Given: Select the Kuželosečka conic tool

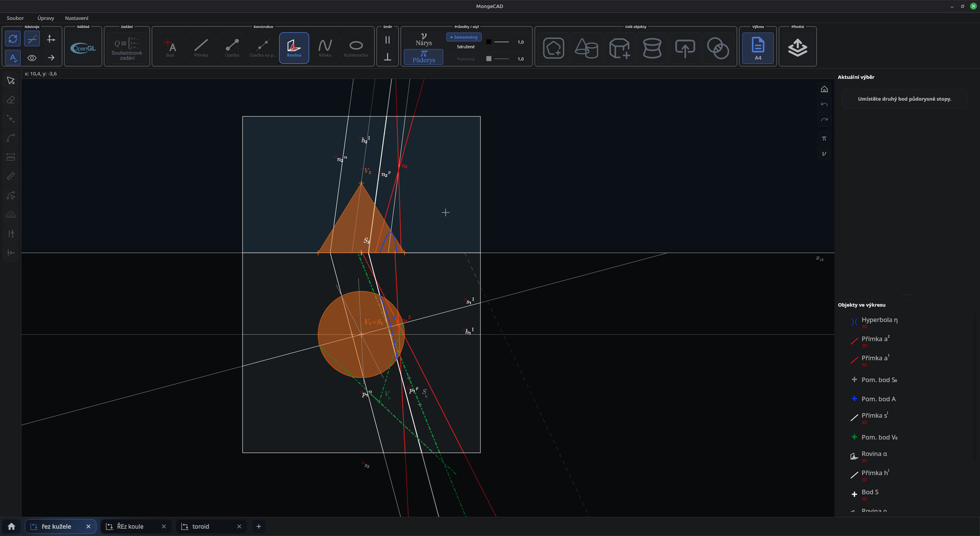Looking at the screenshot, I should (356, 48).
